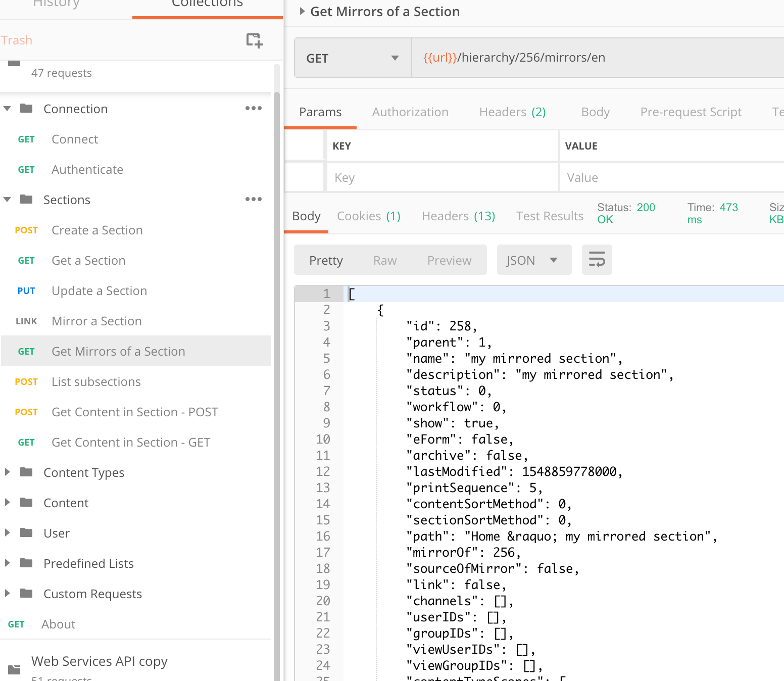Open the GET method dropdown

point(353,58)
